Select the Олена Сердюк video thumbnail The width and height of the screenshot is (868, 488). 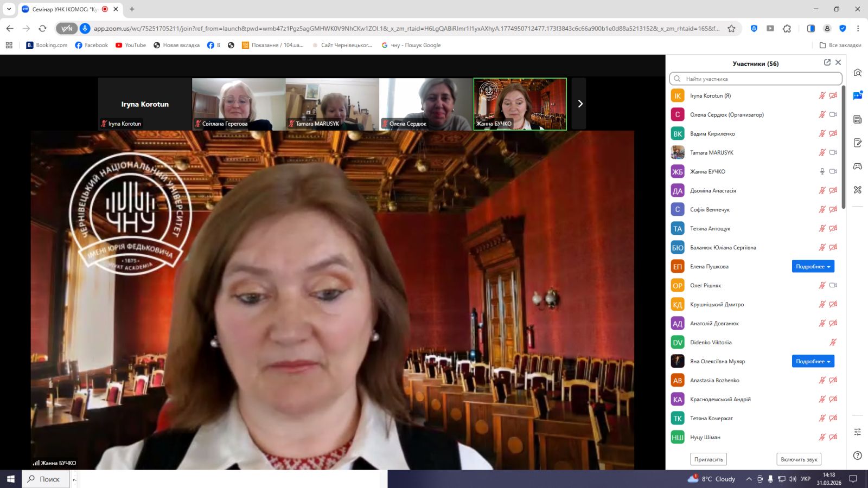tap(426, 104)
